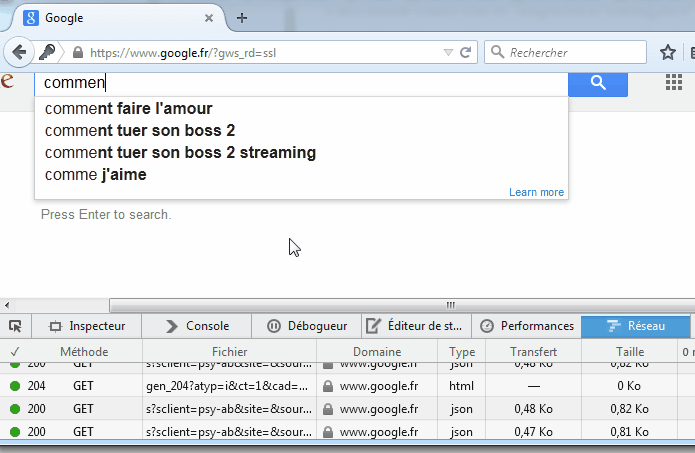
Task: Click the browser back arrow button
Action: pos(18,52)
